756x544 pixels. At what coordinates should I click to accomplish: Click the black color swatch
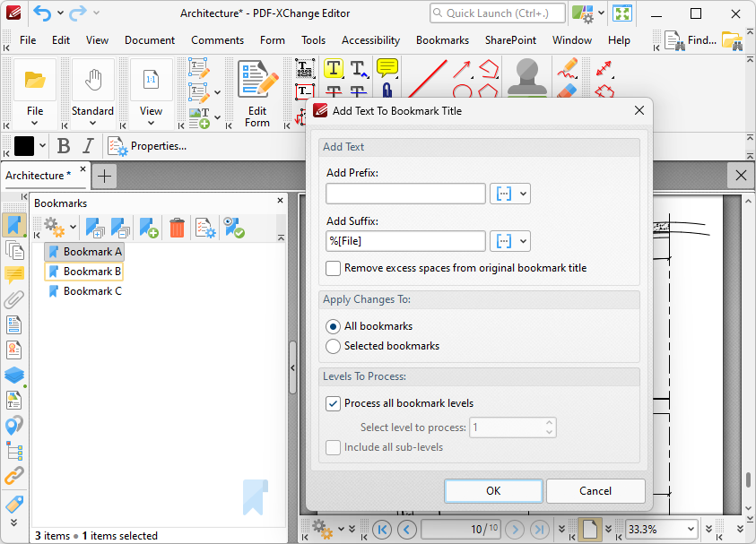(x=24, y=146)
